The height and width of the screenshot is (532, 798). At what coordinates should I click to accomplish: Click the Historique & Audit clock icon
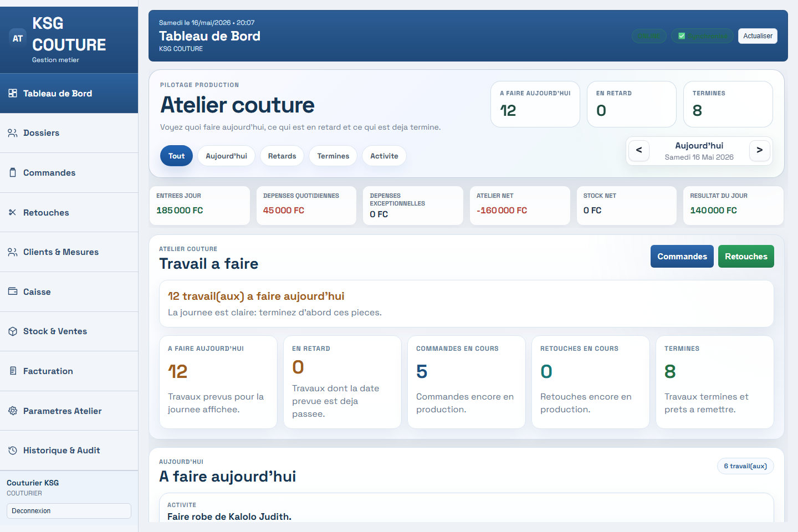pyautogui.click(x=13, y=451)
